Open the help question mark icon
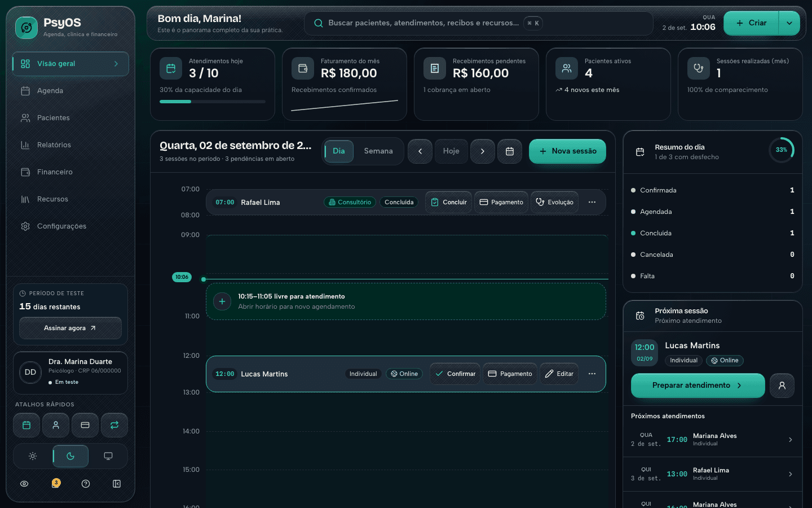 (86, 484)
